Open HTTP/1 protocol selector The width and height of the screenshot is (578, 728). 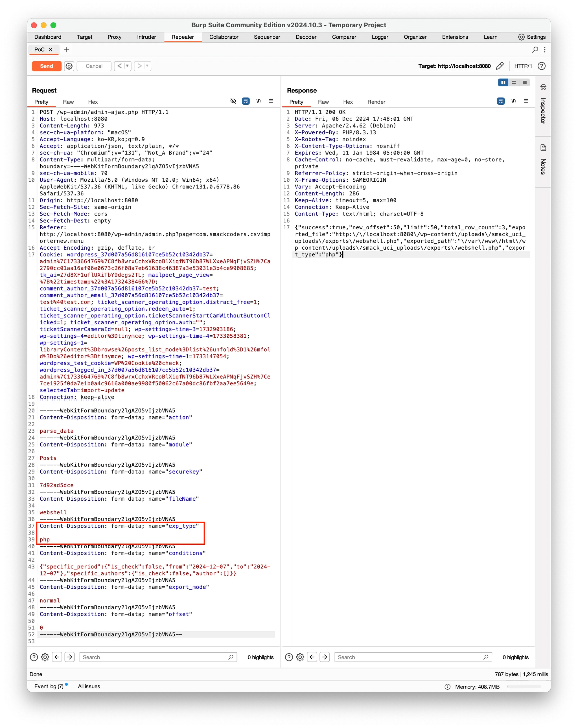pos(523,66)
